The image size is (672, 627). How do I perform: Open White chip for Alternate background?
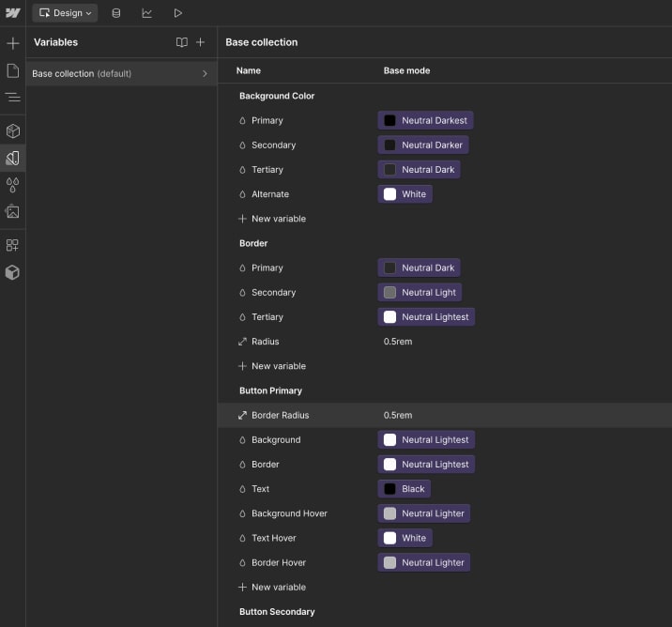pyautogui.click(x=405, y=194)
